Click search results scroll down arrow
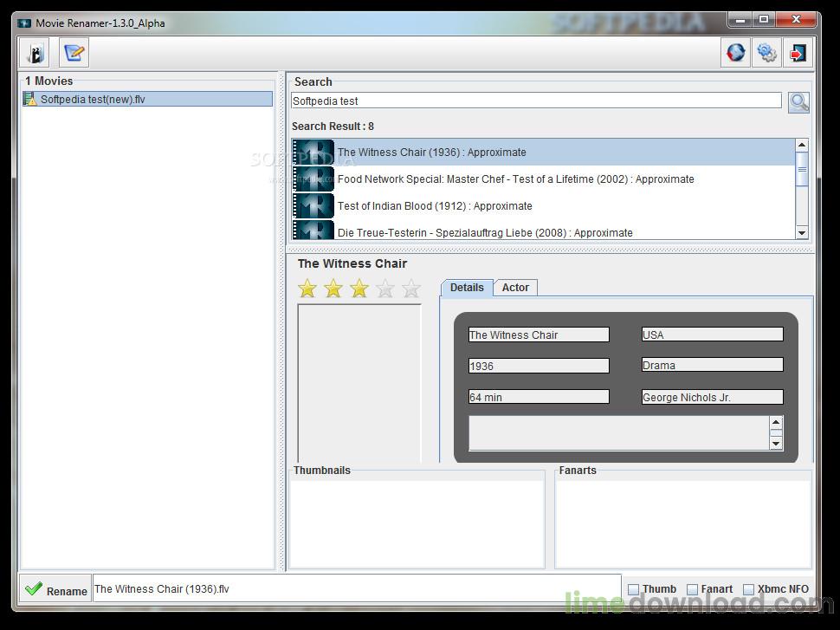 tap(801, 233)
